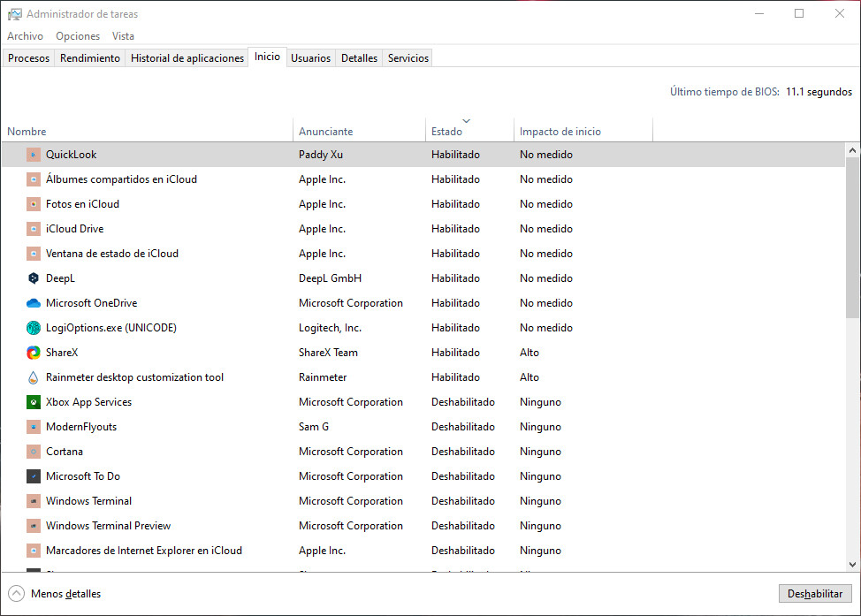Click the Marcadores de Internet Explorer icon
The image size is (861, 616).
(34, 550)
